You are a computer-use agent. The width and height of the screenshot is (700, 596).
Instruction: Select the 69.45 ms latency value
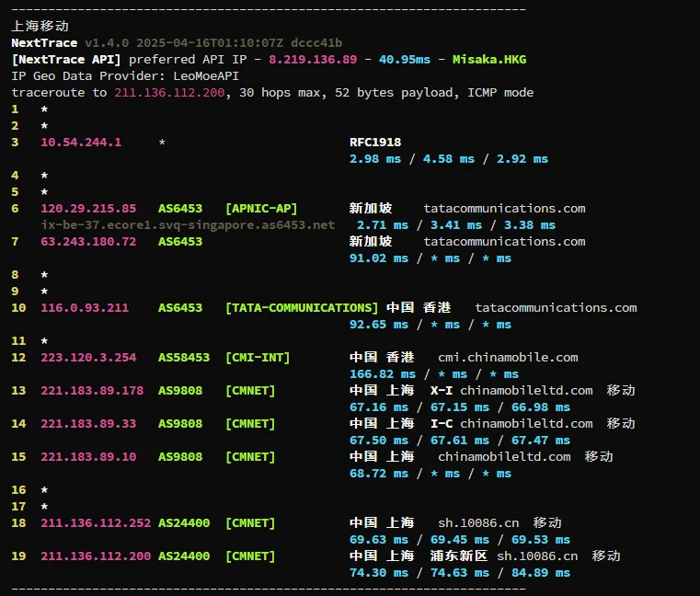click(460, 540)
